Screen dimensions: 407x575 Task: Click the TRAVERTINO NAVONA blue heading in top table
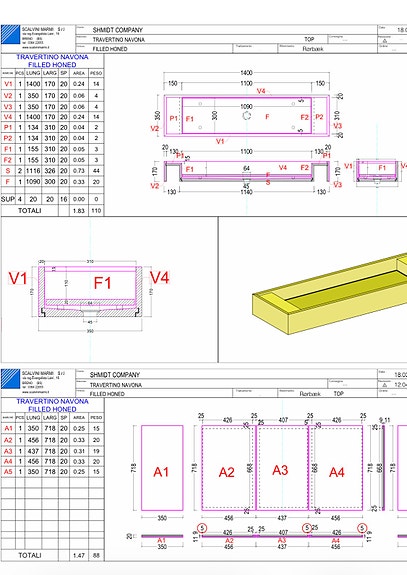click(52, 57)
